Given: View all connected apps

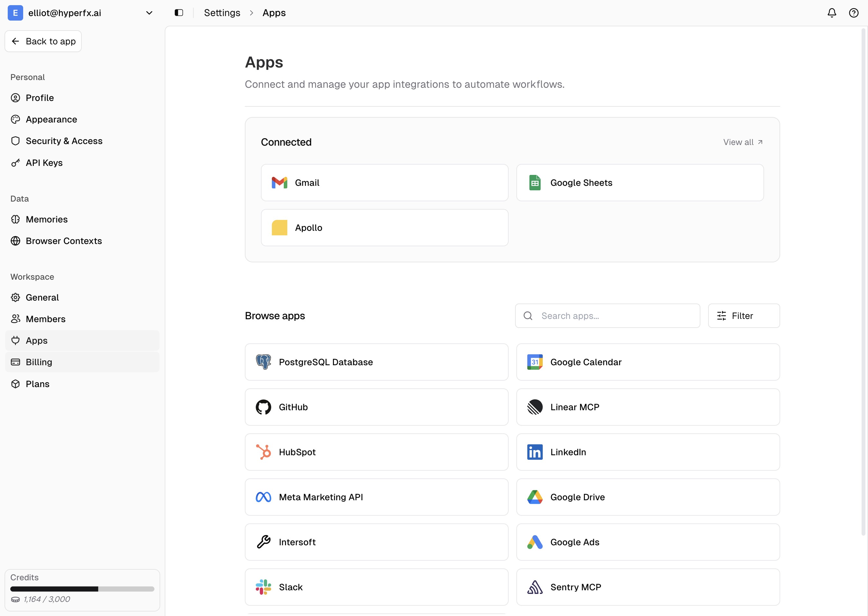Looking at the screenshot, I should 743,142.
